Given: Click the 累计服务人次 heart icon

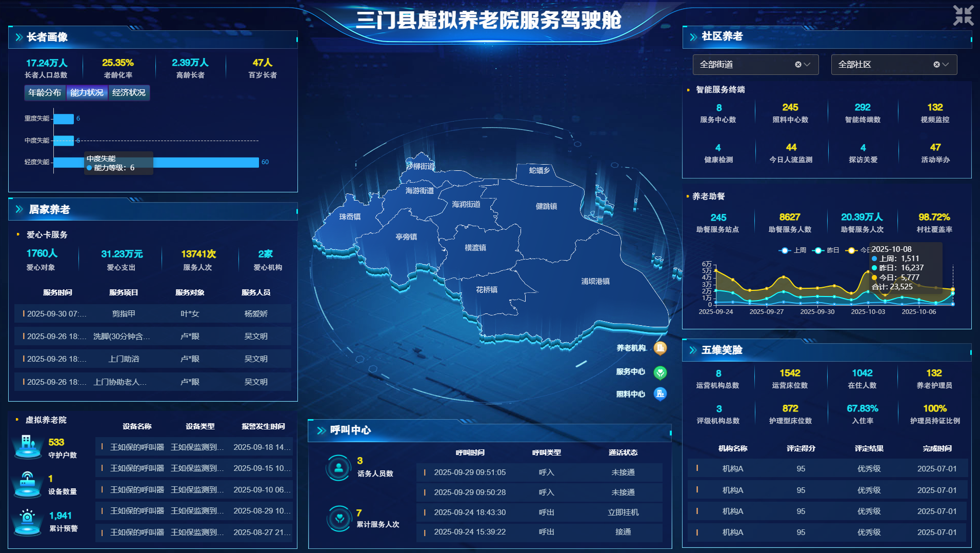Looking at the screenshot, I should [338, 518].
